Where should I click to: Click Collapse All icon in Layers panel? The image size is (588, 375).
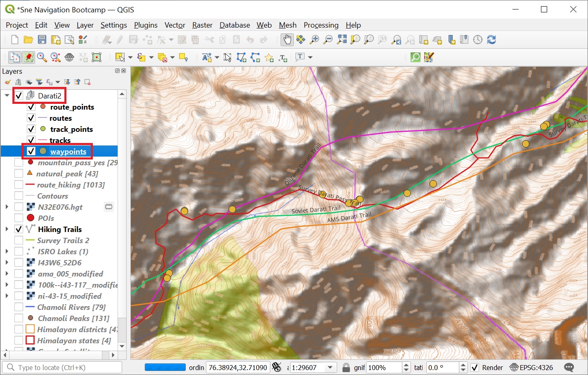(77, 82)
